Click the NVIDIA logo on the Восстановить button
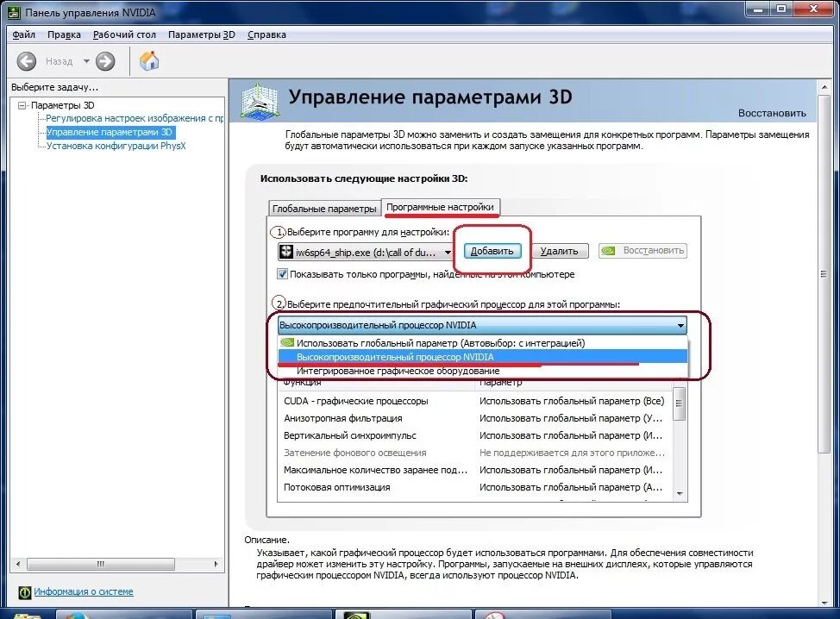840x619 pixels. pos(607,251)
